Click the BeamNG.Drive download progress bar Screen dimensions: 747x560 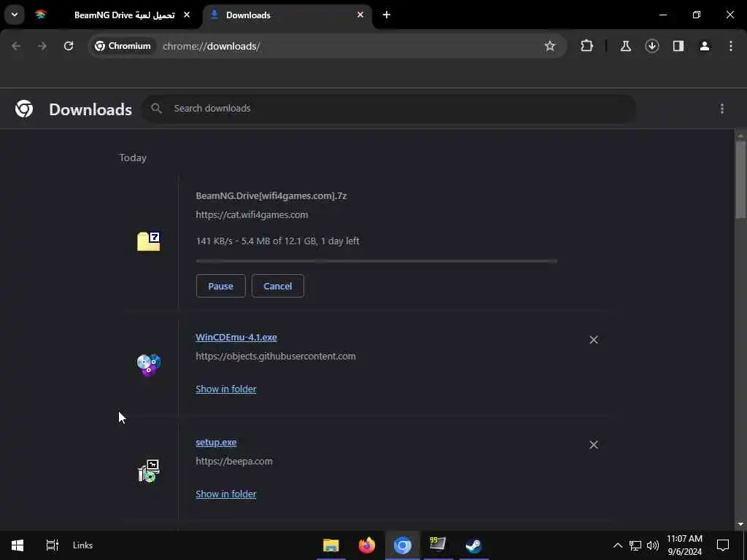point(376,261)
